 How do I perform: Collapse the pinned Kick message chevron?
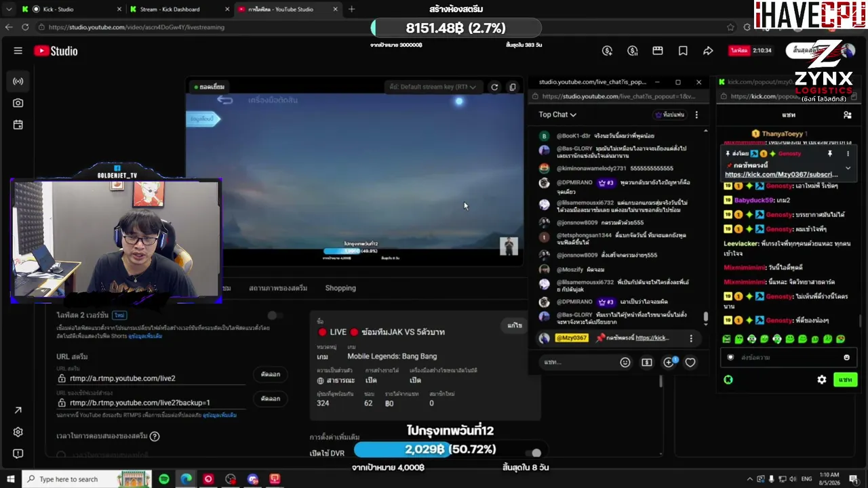(x=848, y=168)
